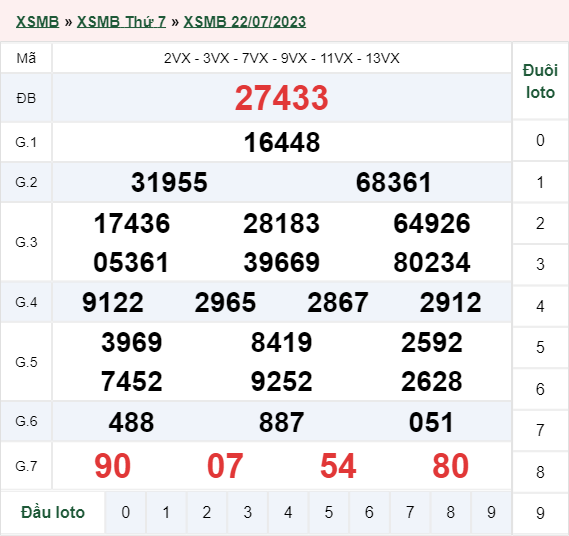Select Đuôi loto digit 2
This screenshot has height=536, width=569.
pos(540,224)
